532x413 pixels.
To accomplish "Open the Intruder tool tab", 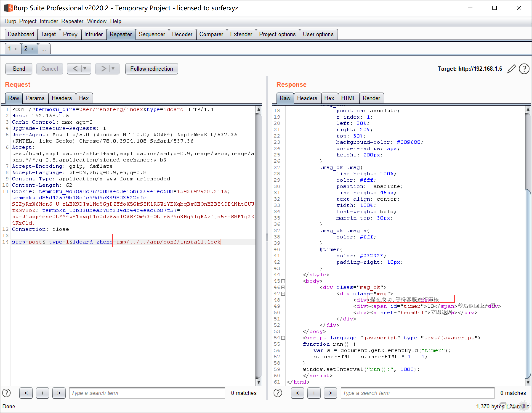I will pyautogui.click(x=93, y=34).
